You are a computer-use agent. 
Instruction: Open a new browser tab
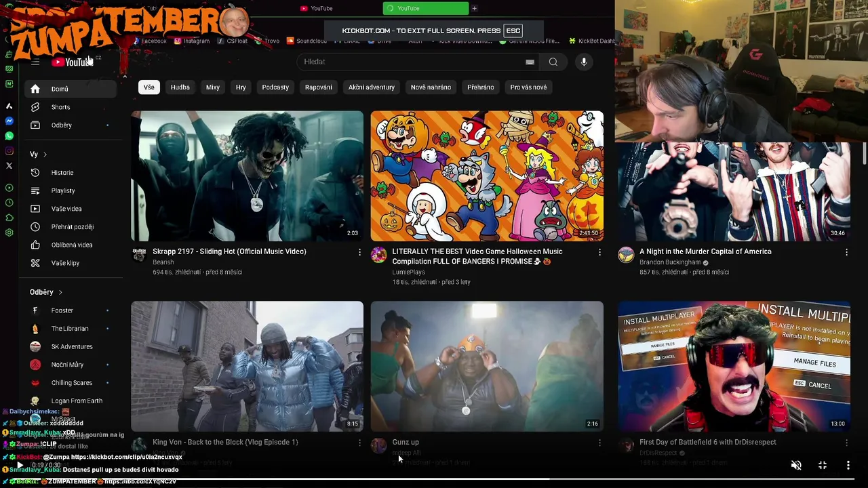(474, 8)
